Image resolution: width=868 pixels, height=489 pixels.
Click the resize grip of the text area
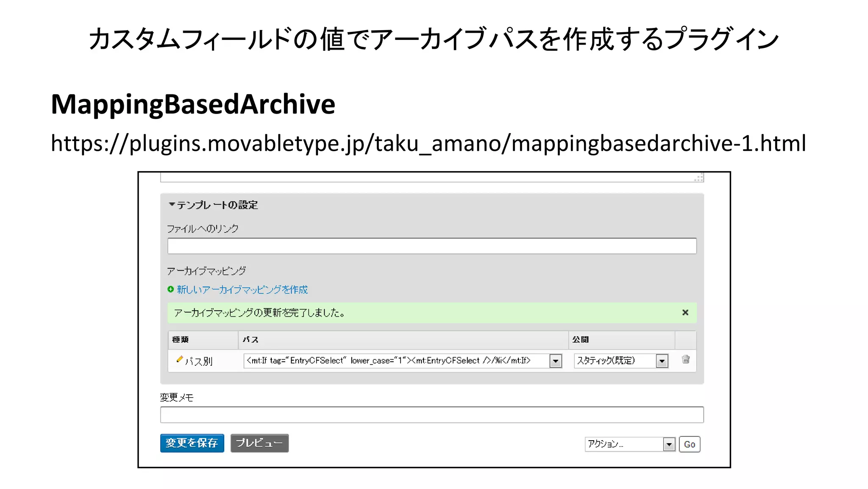tap(699, 178)
